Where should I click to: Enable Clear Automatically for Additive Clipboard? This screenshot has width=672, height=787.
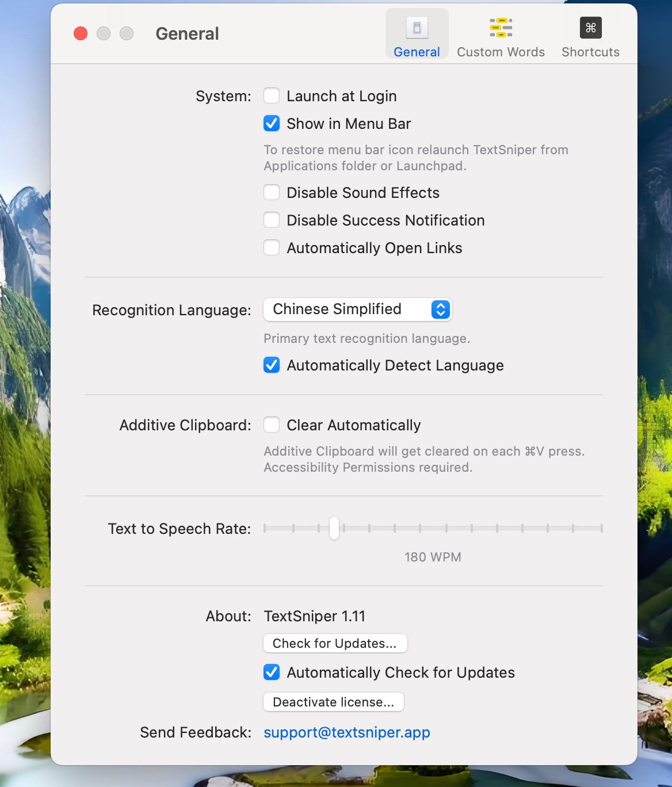(272, 425)
